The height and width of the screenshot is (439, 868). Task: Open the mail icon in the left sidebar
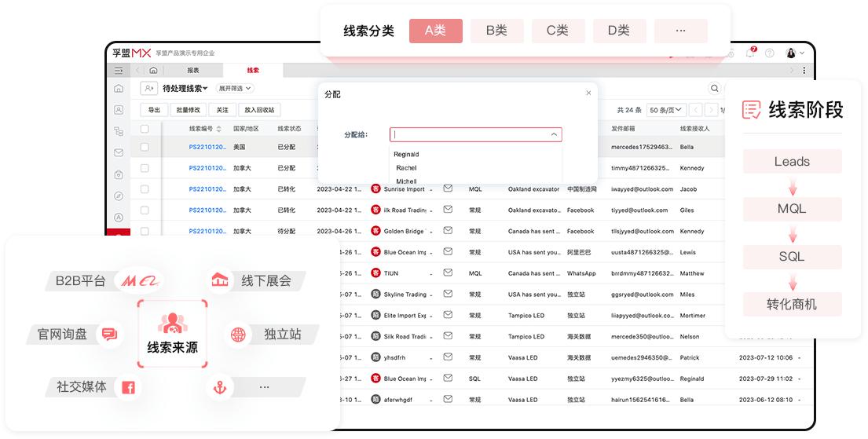pyautogui.click(x=119, y=152)
